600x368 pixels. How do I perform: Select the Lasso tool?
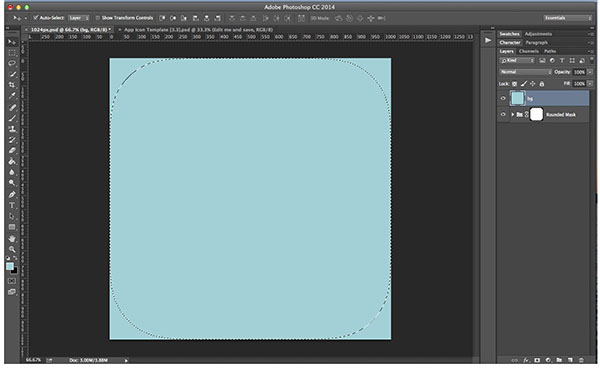click(12, 63)
